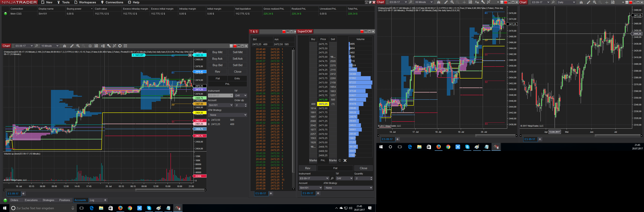Click the X cancel-all button in SuperDOM
The width and height of the screenshot is (644, 212).
tap(345, 160)
